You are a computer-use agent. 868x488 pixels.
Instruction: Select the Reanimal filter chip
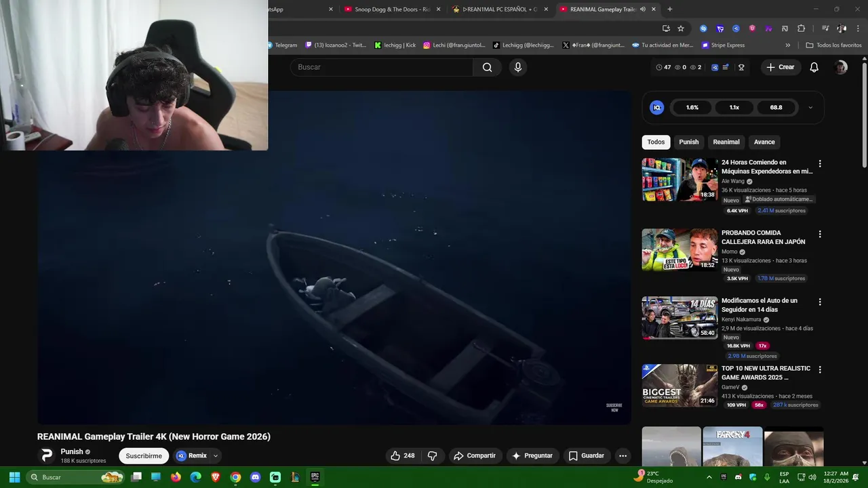tap(726, 142)
